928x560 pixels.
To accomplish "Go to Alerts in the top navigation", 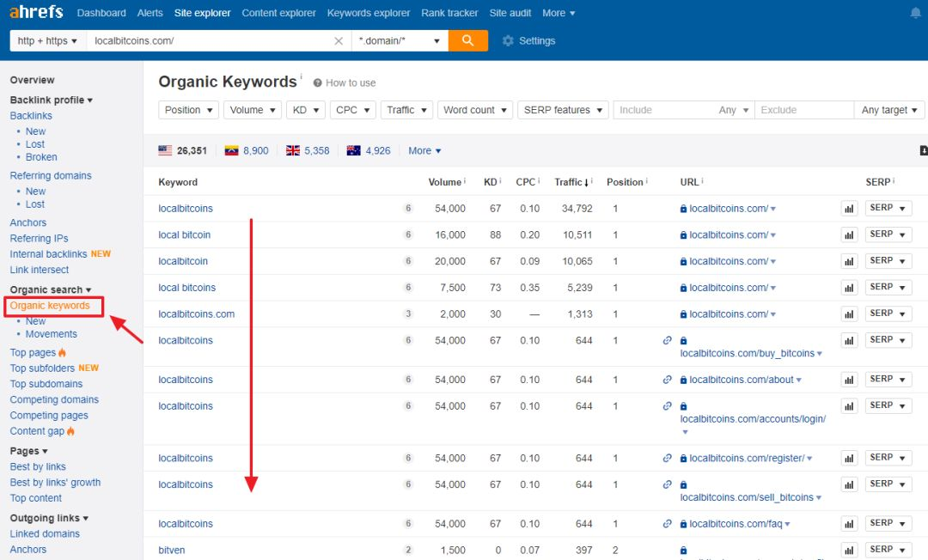I will 150,13.
